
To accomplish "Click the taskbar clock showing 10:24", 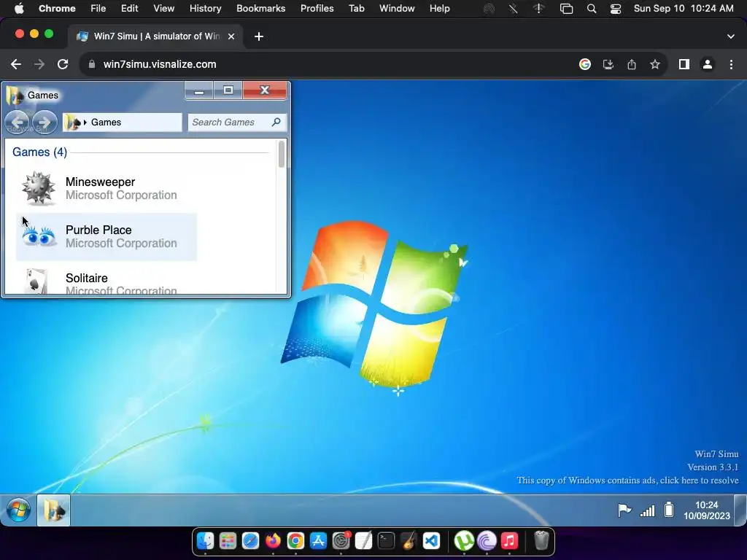I will [x=706, y=510].
